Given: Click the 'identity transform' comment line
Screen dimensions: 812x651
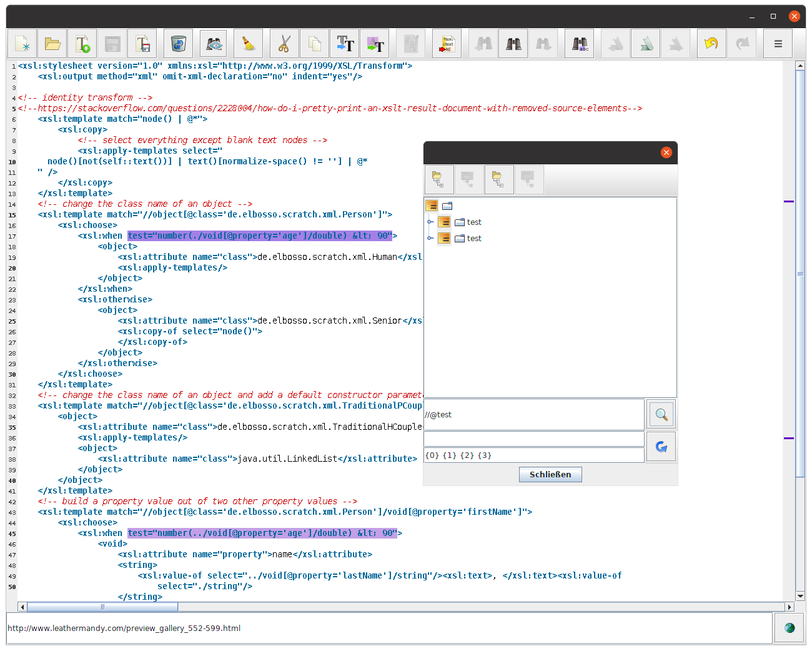Looking at the screenshot, I should coord(85,97).
